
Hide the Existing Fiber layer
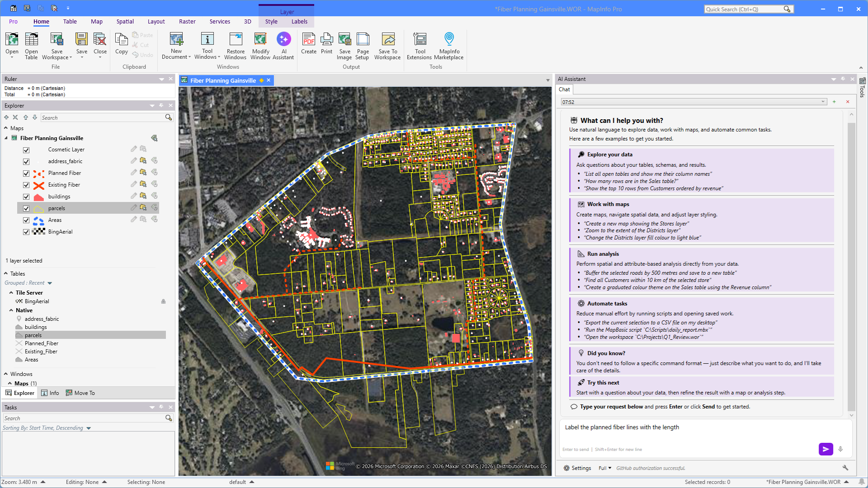click(x=26, y=185)
